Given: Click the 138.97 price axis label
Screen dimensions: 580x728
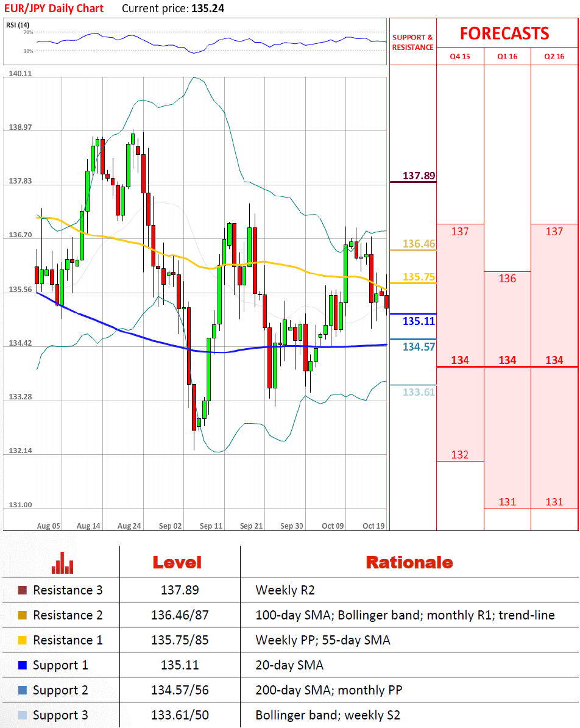Looking at the screenshot, I should [x=21, y=127].
